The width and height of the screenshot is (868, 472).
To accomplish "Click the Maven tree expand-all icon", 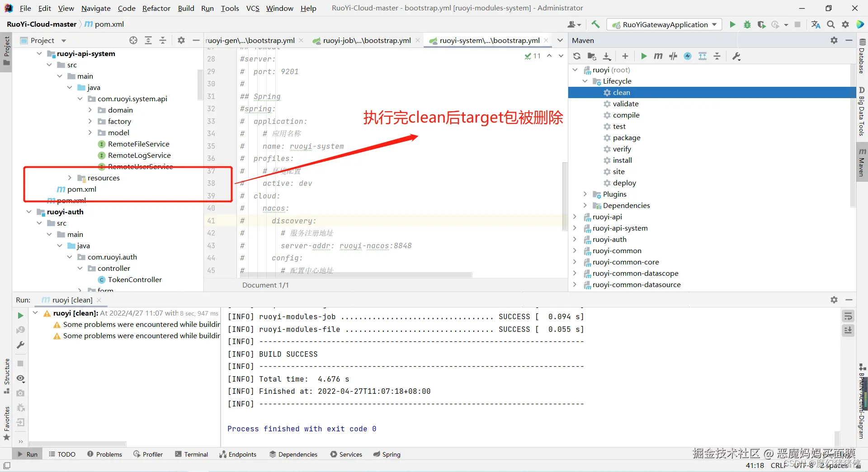I will [x=703, y=56].
